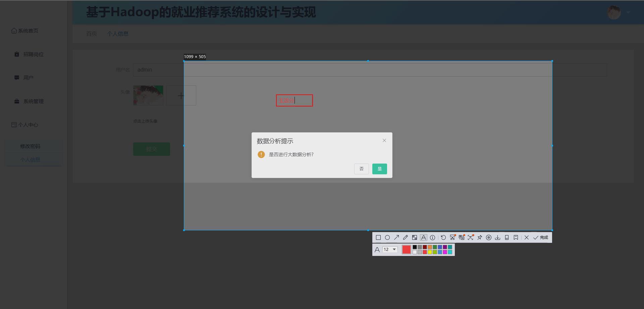Switch to the 首页 tab
Viewport: 644px width, 309px height.
click(x=91, y=34)
